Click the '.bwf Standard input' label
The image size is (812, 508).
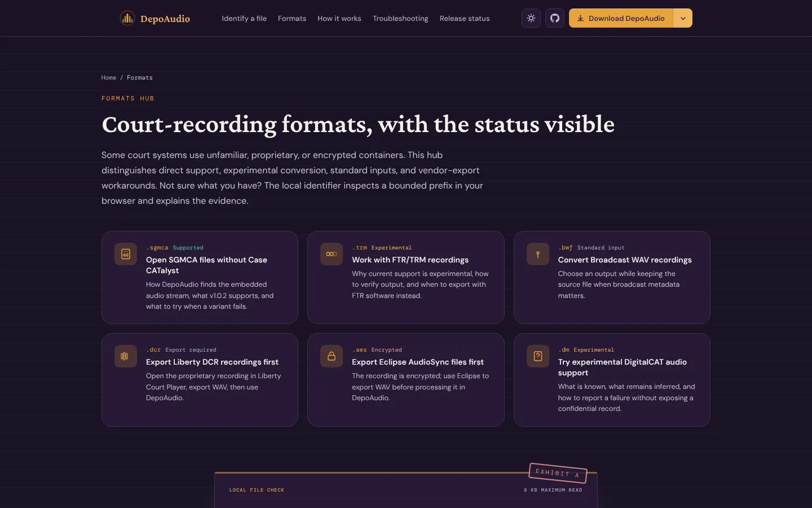pos(592,248)
